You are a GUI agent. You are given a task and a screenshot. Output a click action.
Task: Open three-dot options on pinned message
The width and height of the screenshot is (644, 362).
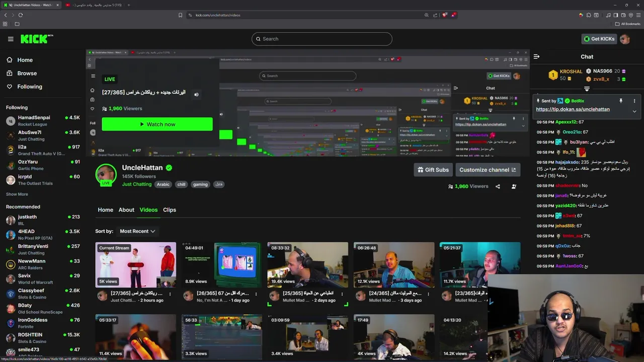point(634,101)
